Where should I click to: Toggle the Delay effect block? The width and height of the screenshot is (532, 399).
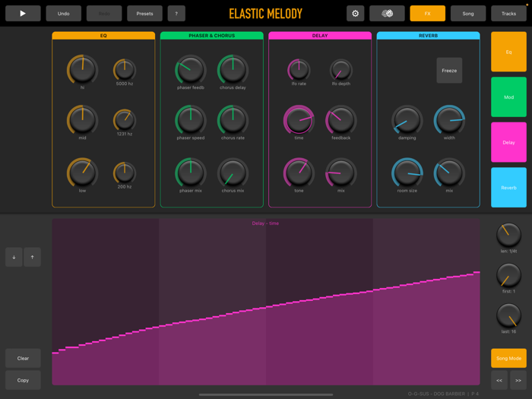508,142
